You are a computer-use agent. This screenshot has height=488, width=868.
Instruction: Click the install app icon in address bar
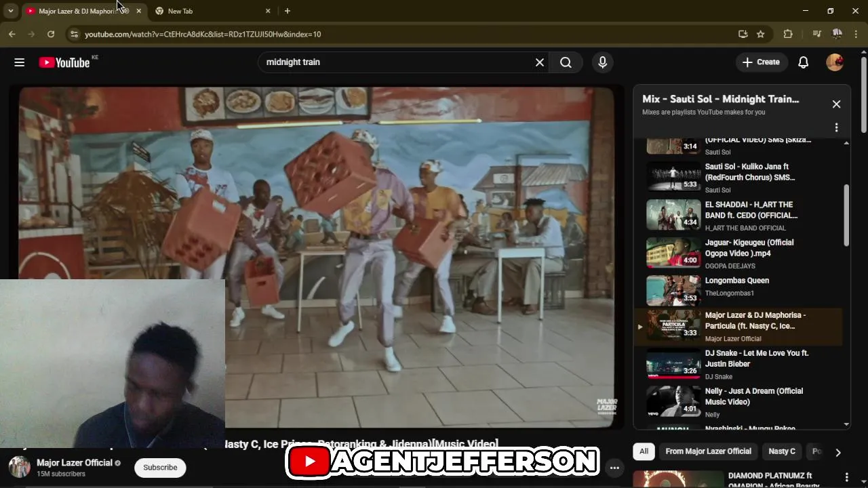pos(743,34)
